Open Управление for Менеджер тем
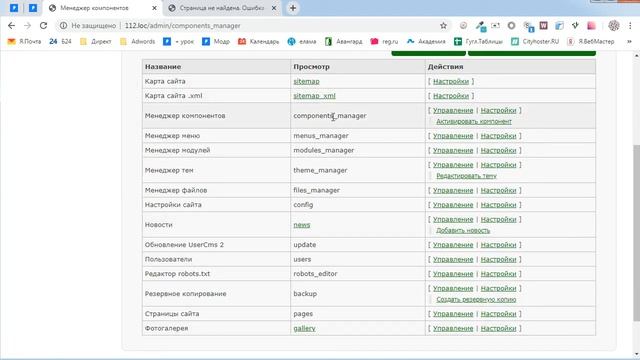640x360 pixels. [x=453, y=164]
